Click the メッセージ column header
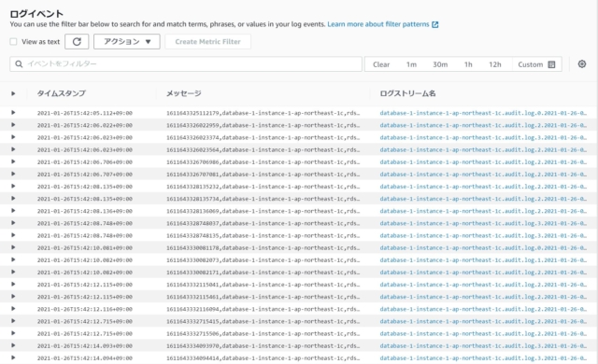This screenshot has height=364, width=598. (x=183, y=93)
